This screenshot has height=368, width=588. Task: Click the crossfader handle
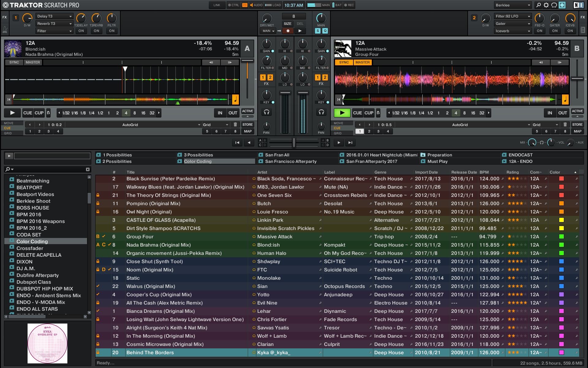(x=294, y=142)
